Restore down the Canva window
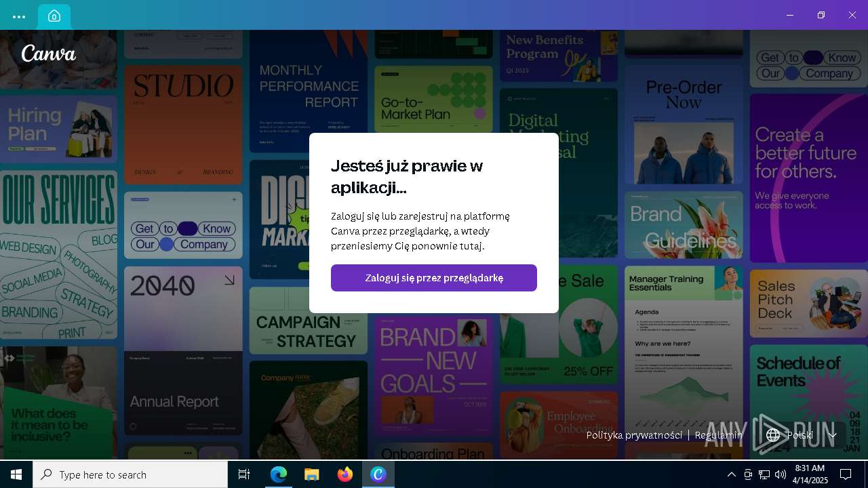The width and height of the screenshot is (868, 488). coord(821,15)
